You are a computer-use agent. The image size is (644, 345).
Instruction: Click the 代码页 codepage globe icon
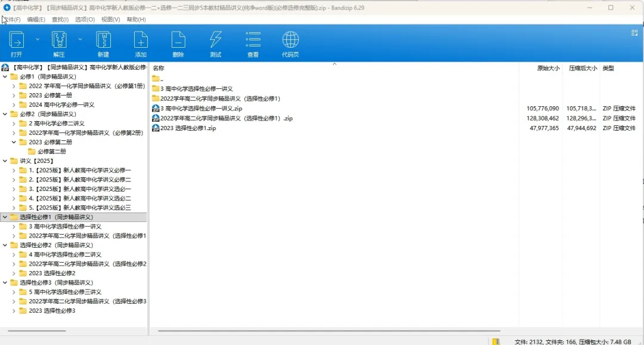click(x=290, y=44)
